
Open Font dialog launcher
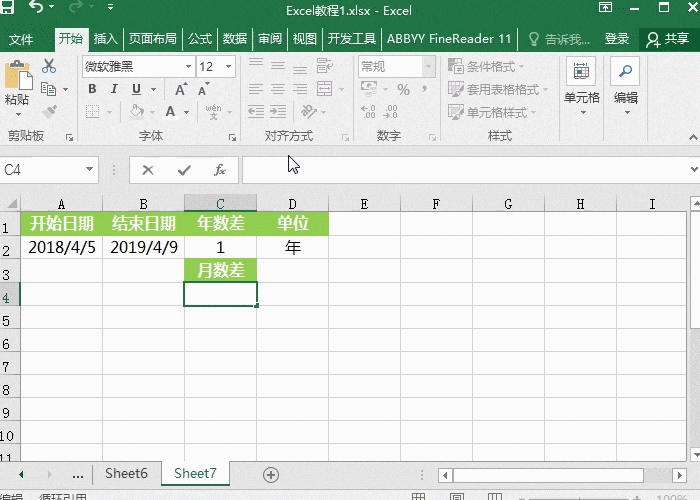[232, 138]
